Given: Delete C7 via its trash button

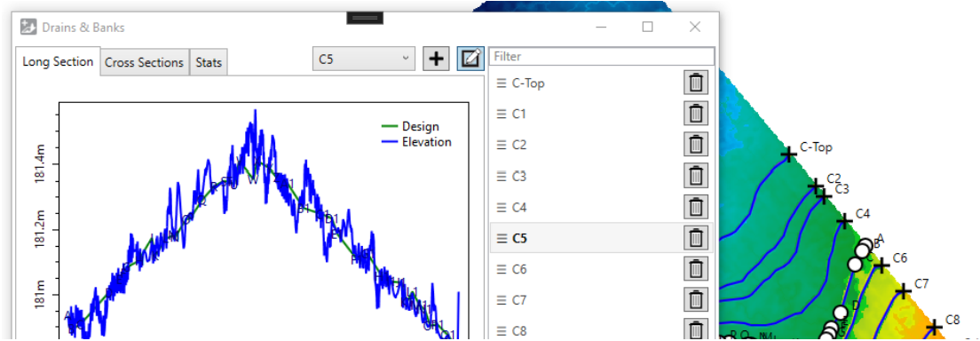Looking at the screenshot, I should click(696, 300).
